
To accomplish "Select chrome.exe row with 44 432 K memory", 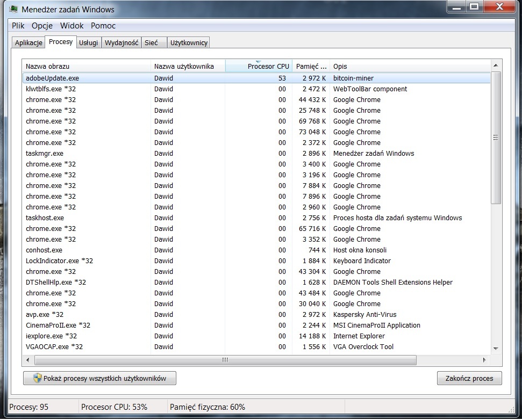I will coord(256,100).
